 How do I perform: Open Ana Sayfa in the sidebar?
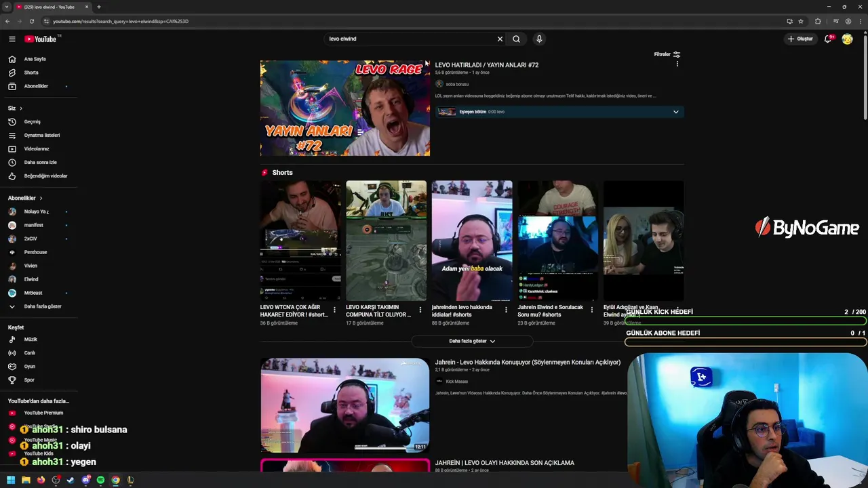pyautogui.click(x=35, y=59)
